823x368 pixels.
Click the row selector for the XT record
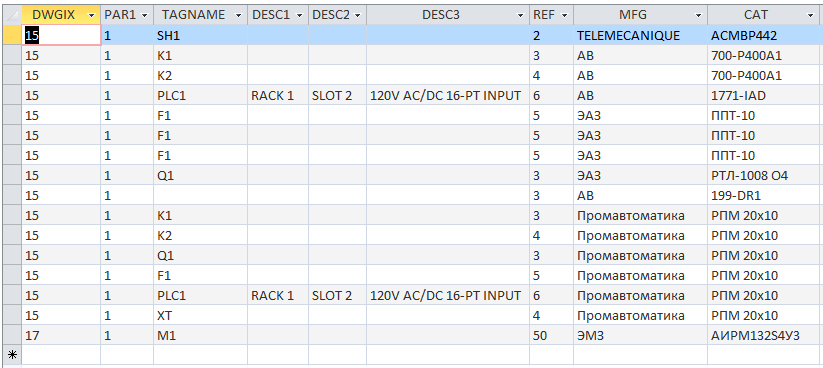click(x=12, y=315)
